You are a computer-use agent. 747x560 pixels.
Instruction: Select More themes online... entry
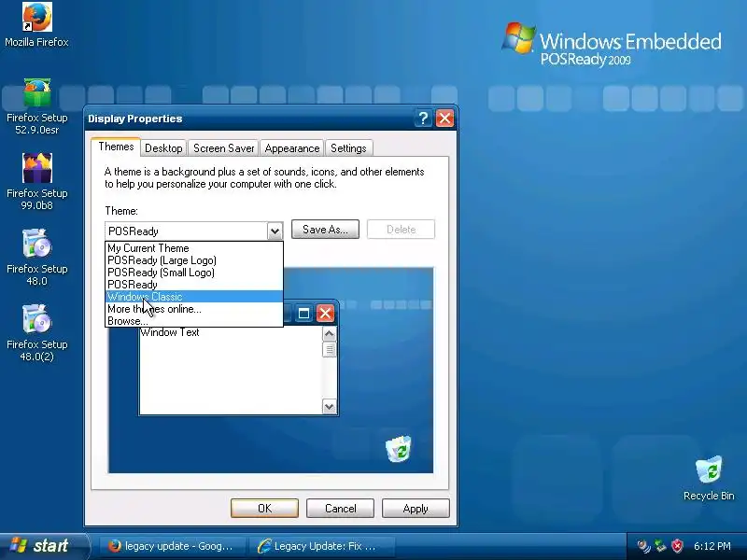pyautogui.click(x=194, y=309)
